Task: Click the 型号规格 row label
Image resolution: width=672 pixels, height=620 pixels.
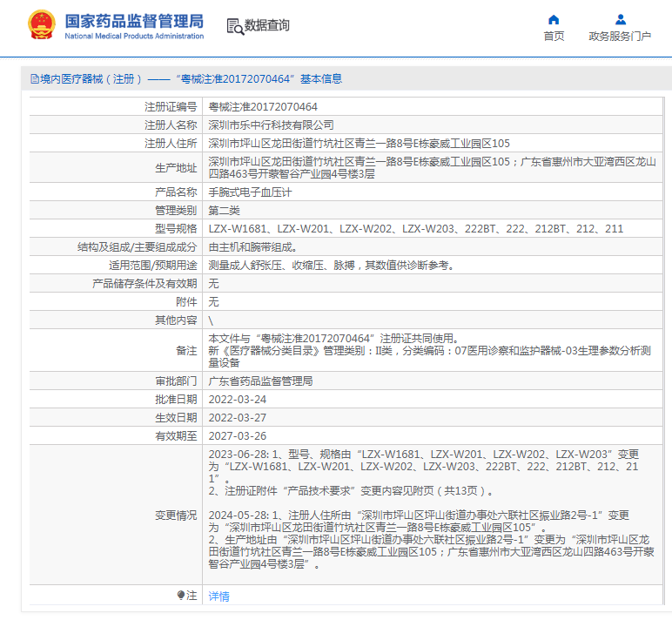Action: tap(176, 229)
